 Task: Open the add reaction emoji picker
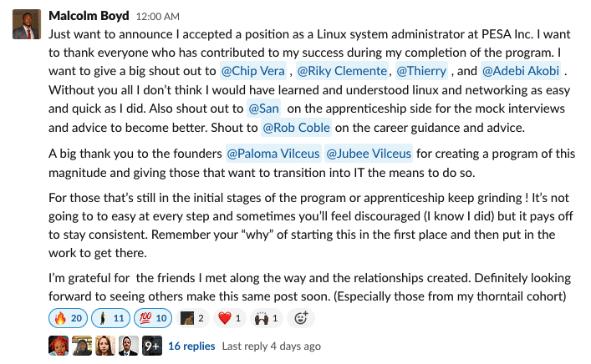(301, 318)
